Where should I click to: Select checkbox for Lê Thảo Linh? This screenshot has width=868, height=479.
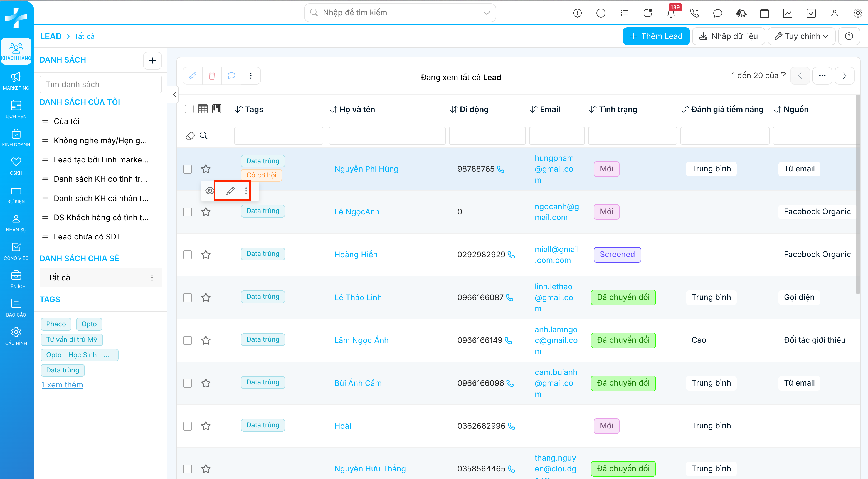point(187,297)
